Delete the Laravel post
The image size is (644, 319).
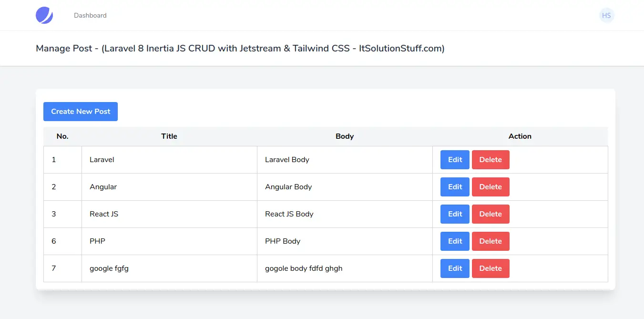point(491,159)
